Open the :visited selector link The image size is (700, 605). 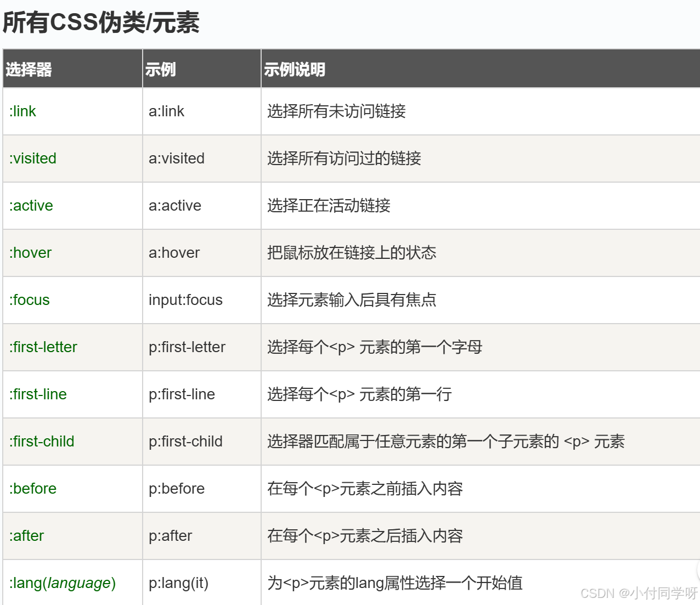tap(33, 159)
